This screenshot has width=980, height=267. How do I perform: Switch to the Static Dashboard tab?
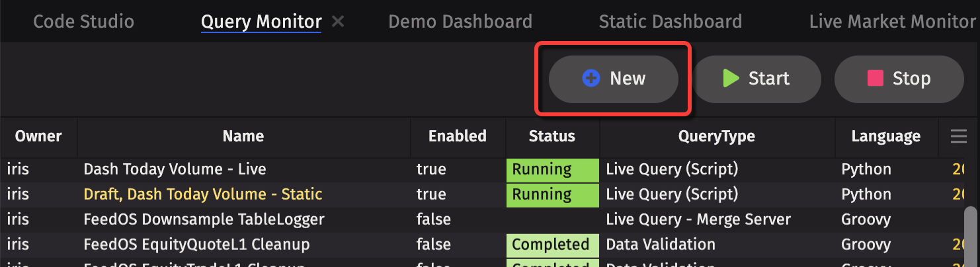(670, 22)
